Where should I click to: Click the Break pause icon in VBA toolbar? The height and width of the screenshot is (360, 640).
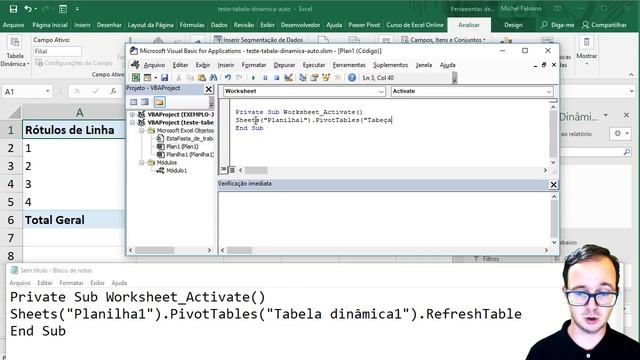pyautogui.click(x=265, y=78)
